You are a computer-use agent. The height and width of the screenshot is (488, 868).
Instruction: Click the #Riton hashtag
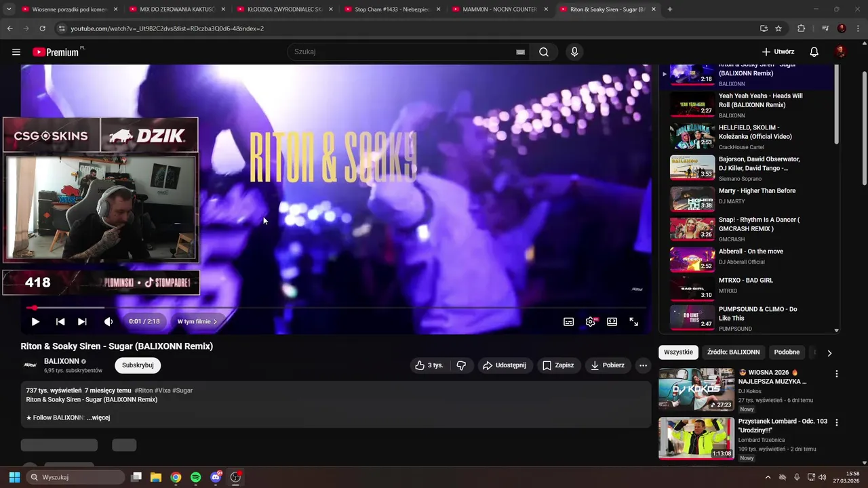(x=144, y=391)
